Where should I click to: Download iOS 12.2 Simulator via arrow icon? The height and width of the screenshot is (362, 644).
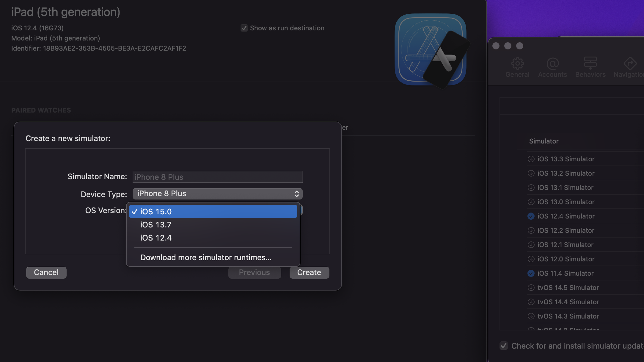531,230
